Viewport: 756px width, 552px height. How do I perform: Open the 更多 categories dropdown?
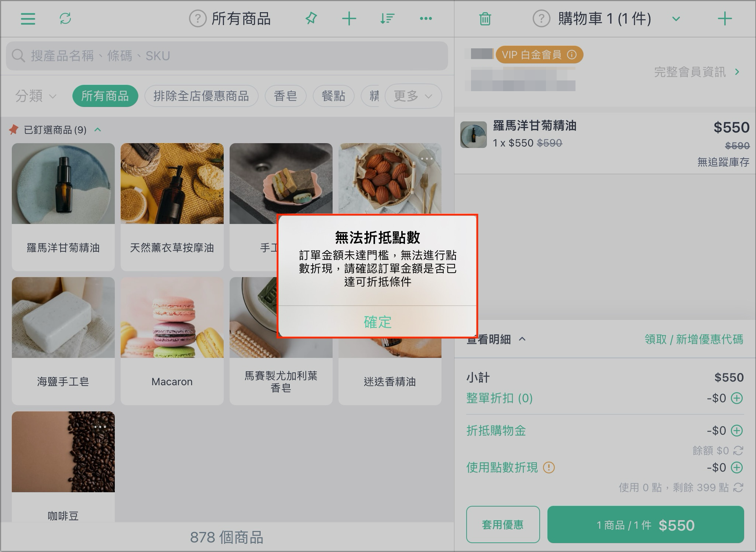point(413,96)
